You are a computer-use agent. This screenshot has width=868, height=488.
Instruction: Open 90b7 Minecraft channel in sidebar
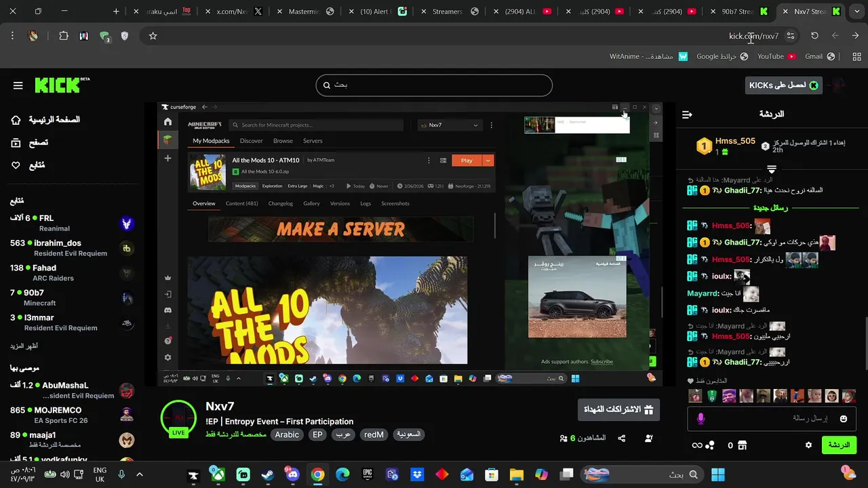coord(72,298)
